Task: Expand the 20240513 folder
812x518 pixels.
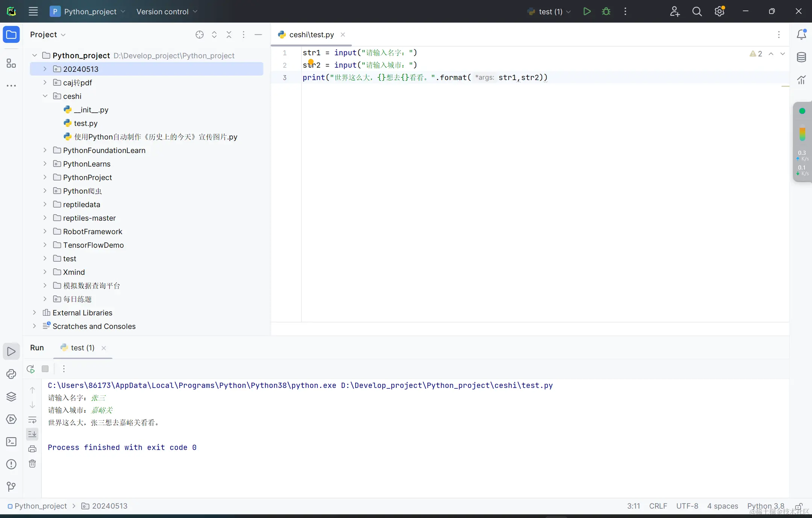Action: tap(45, 69)
